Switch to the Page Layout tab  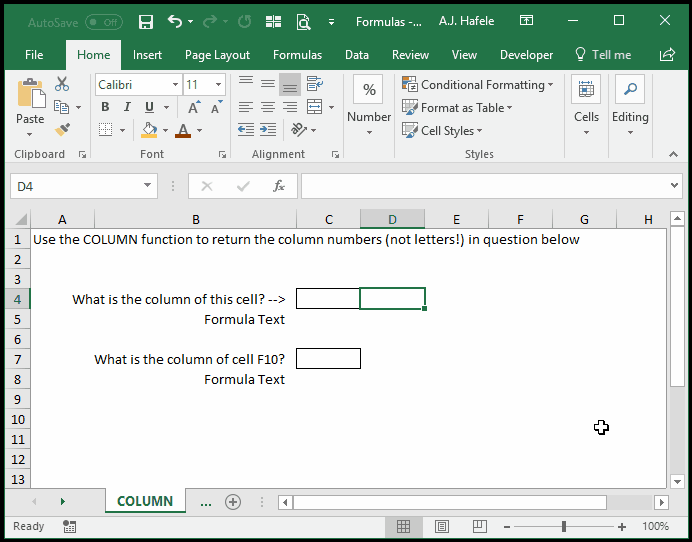[217, 55]
